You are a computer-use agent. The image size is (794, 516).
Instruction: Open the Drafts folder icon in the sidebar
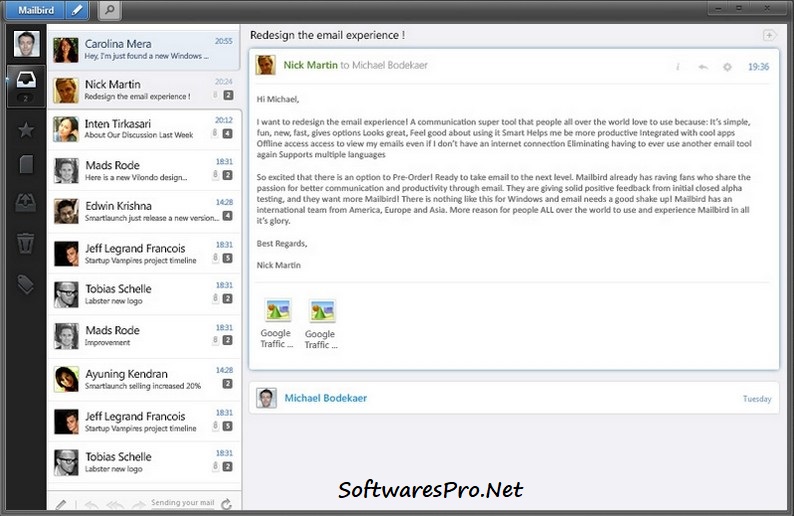click(26, 165)
